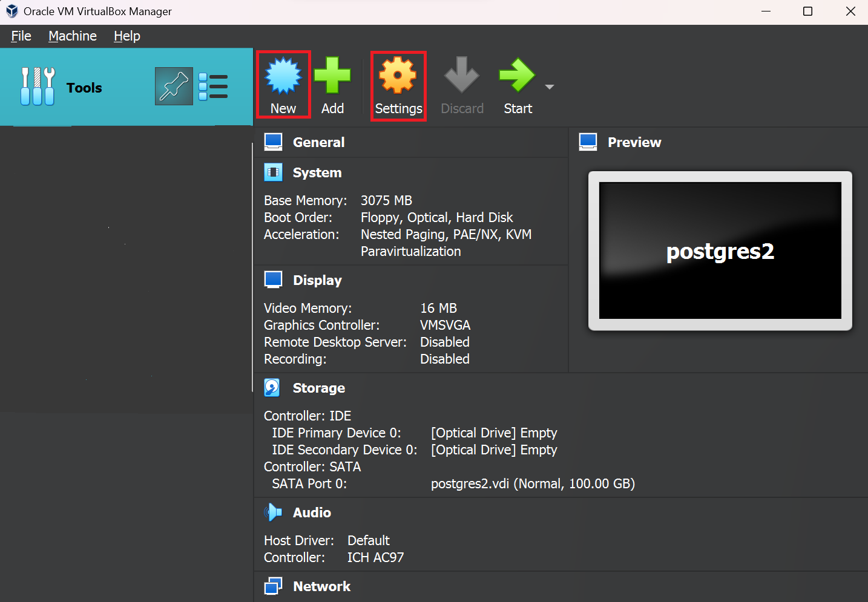The height and width of the screenshot is (602, 868).
Task: Open the File menu
Action: pos(21,36)
